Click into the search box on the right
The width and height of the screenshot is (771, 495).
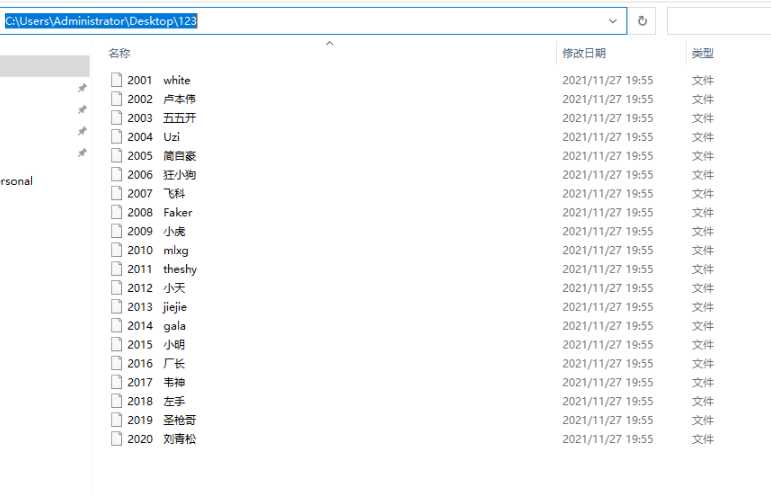719,21
